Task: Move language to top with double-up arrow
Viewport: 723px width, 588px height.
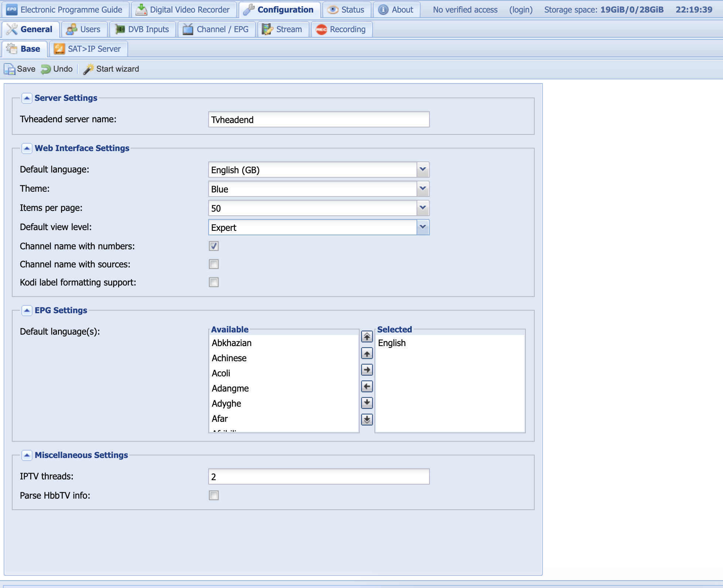Action: click(367, 336)
